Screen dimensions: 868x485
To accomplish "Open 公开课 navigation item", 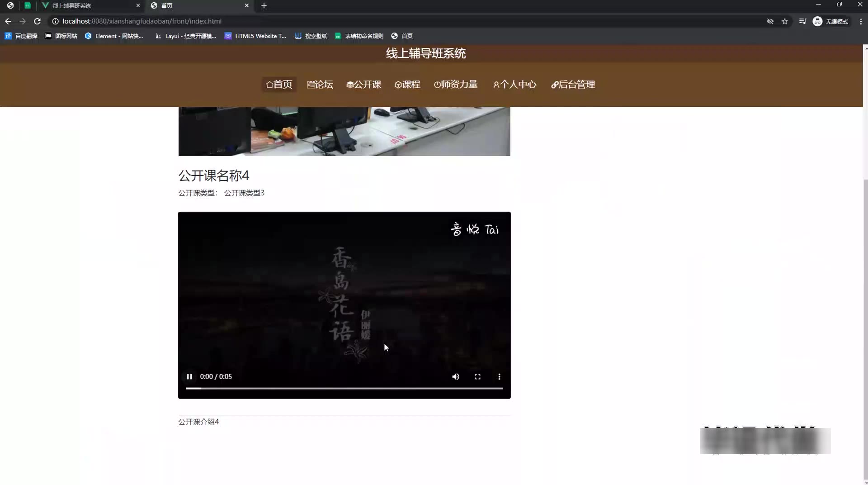I will [363, 85].
